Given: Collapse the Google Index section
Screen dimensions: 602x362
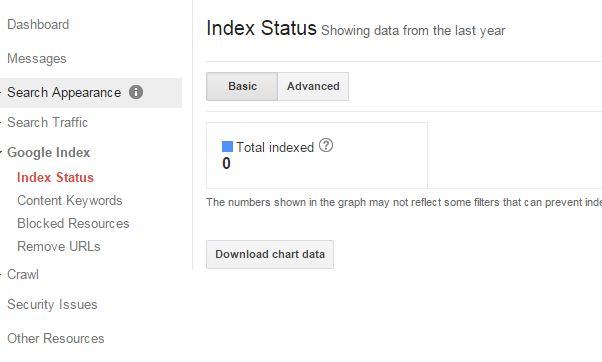Looking at the screenshot, I should 48,152.
